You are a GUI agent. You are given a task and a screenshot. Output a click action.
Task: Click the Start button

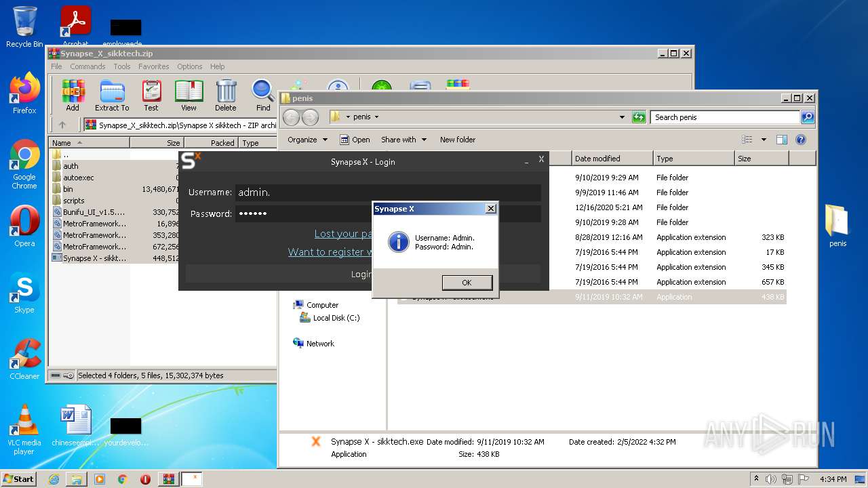point(19,479)
